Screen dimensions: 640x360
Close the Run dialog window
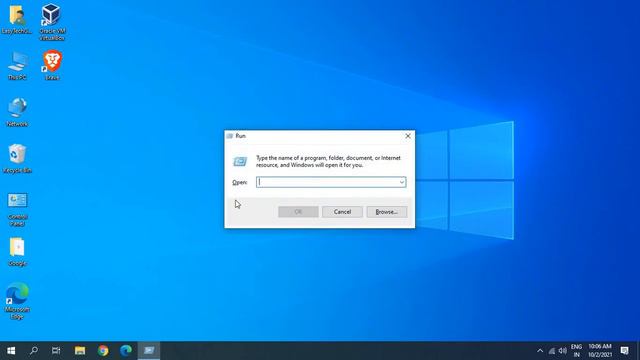(x=408, y=136)
